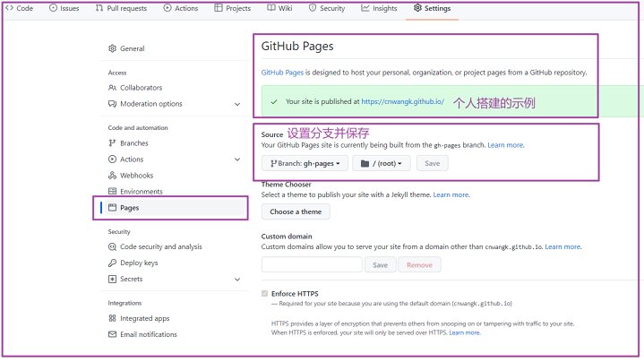This screenshot has width=644, height=362.
Task: Click Choose a theme button
Action: tap(296, 211)
